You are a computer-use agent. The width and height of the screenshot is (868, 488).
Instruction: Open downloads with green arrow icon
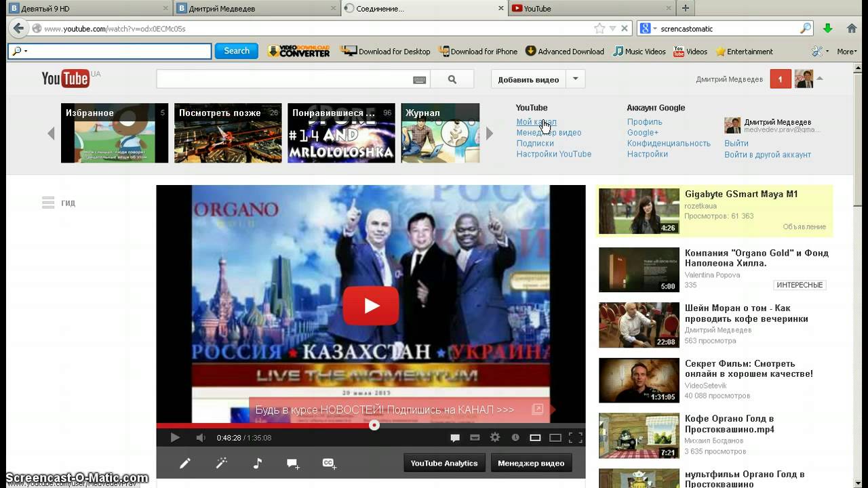[x=827, y=28]
